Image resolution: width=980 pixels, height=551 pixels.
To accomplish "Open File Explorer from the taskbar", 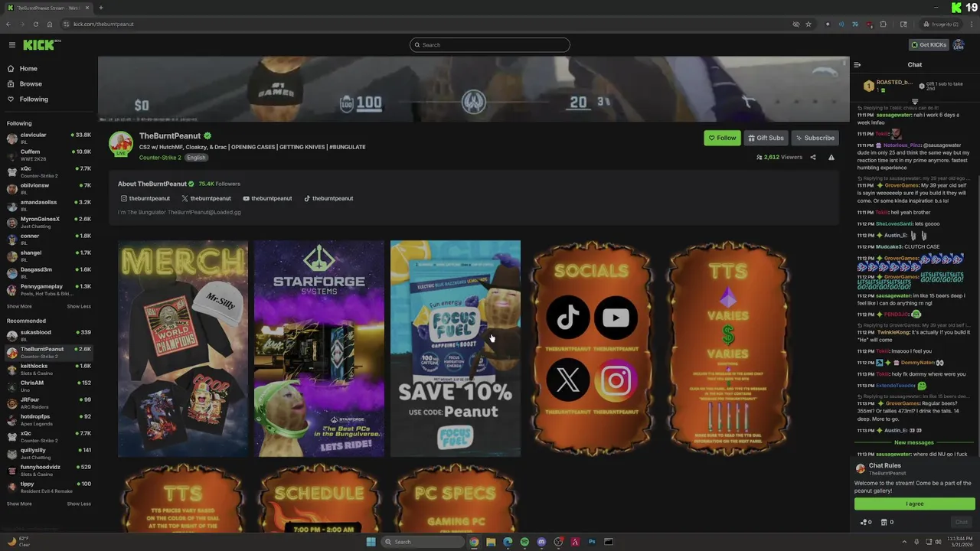I will [491, 542].
